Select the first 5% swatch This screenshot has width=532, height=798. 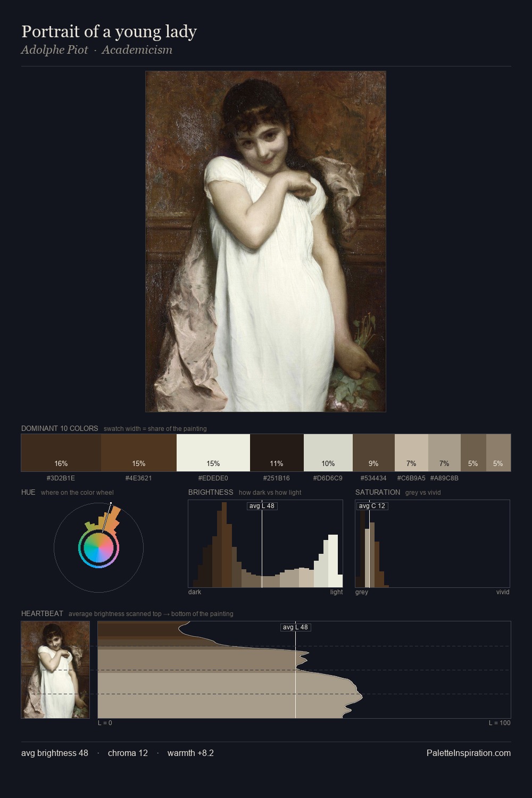pyautogui.click(x=473, y=453)
